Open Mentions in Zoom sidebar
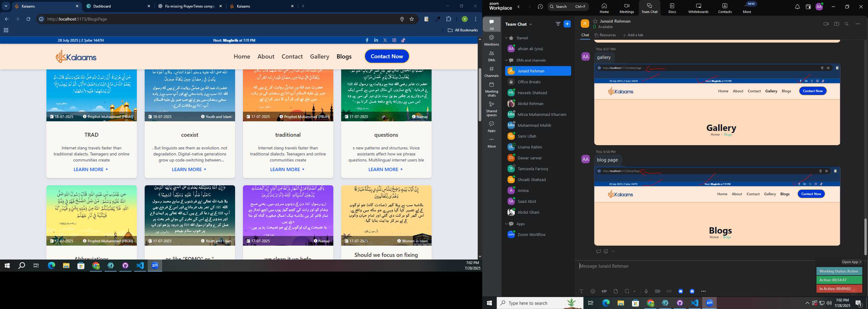The width and height of the screenshot is (868, 309). coord(492,40)
